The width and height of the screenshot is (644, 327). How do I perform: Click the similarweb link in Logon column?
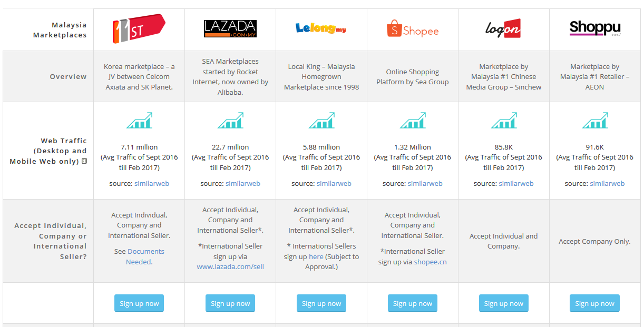[x=516, y=183]
